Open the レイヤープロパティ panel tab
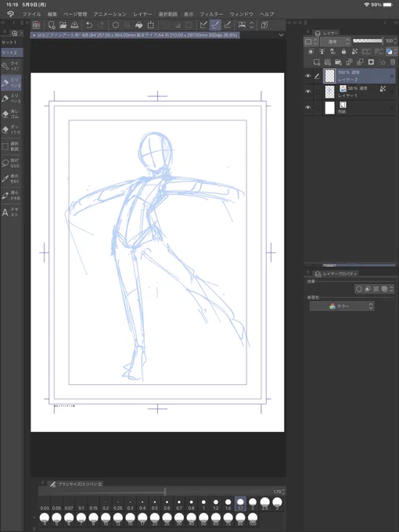The image size is (399, 532). click(335, 274)
